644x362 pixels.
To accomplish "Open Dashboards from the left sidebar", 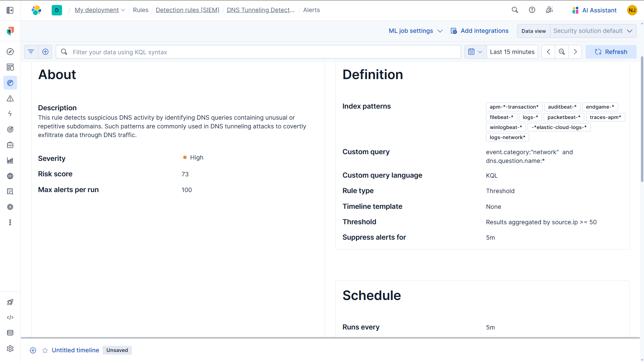I will coord(10,67).
